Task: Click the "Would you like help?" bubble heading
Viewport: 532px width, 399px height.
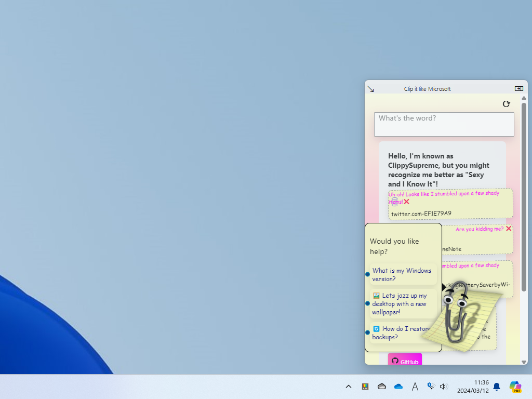Action: 394,246
